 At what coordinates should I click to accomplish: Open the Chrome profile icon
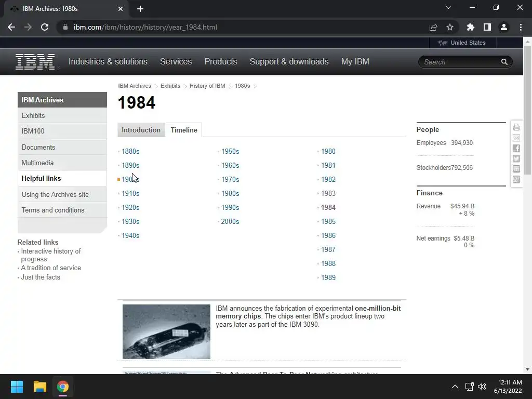pyautogui.click(x=504, y=27)
